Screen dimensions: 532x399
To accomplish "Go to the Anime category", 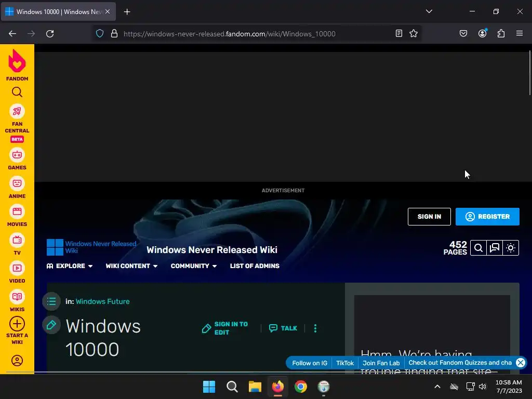I will coord(17,187).
